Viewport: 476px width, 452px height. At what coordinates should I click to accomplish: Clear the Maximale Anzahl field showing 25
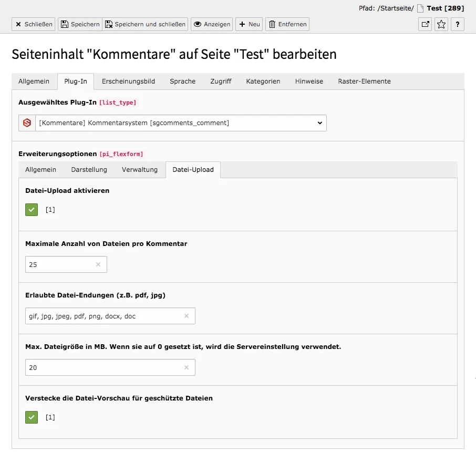[x=98, y=265]
